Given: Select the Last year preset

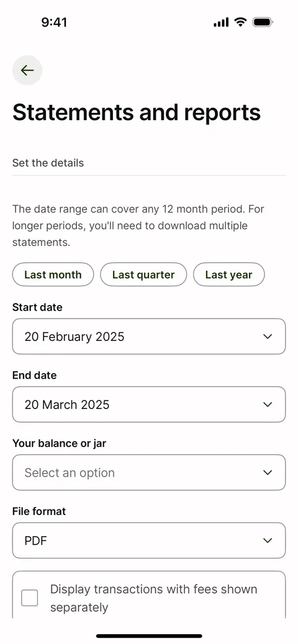Looking at the screenshot, I should tap(229, 275).
